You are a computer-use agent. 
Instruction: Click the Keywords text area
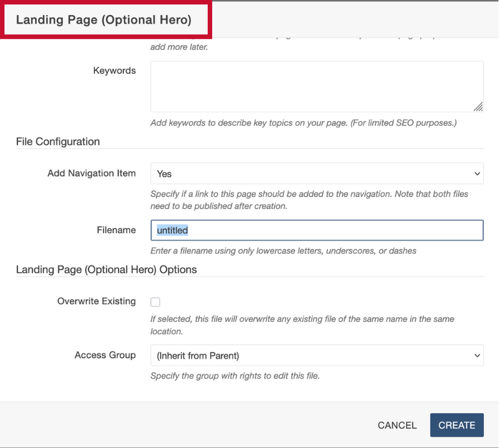click(x=316, y=84)
